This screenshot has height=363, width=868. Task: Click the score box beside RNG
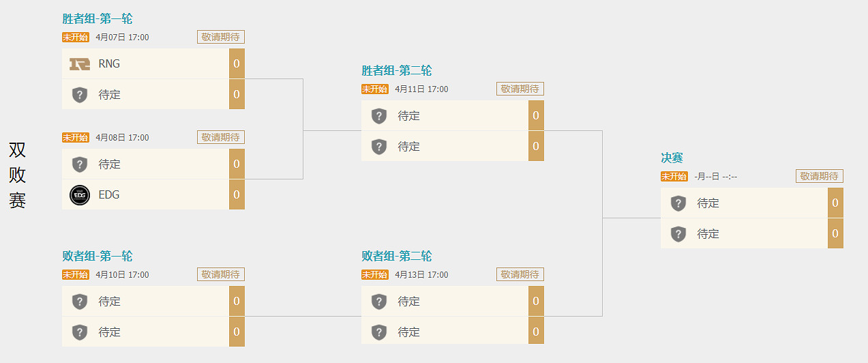pos(237,64)
